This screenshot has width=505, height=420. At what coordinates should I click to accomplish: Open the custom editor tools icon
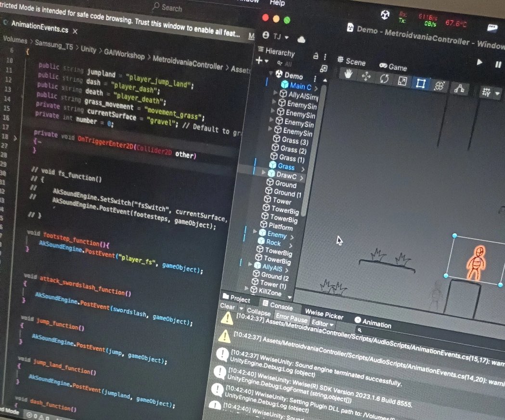click(459, 88)
